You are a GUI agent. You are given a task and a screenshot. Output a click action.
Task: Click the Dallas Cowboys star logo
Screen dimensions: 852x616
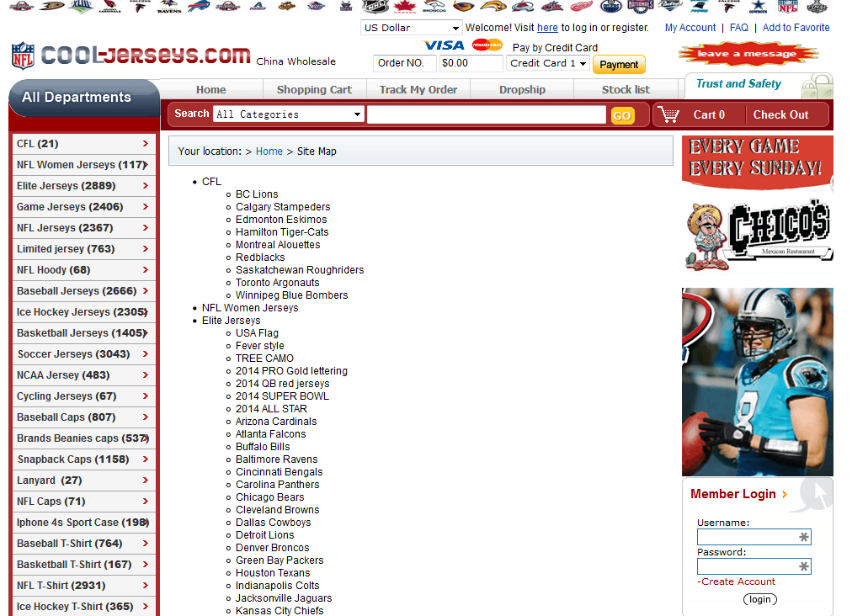point(758,6)
